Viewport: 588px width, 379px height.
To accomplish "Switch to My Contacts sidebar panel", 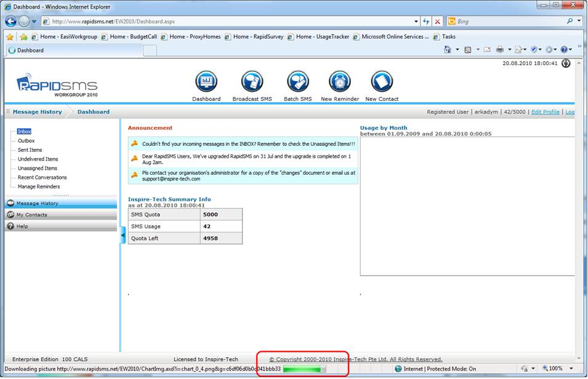I will (61, 215).
